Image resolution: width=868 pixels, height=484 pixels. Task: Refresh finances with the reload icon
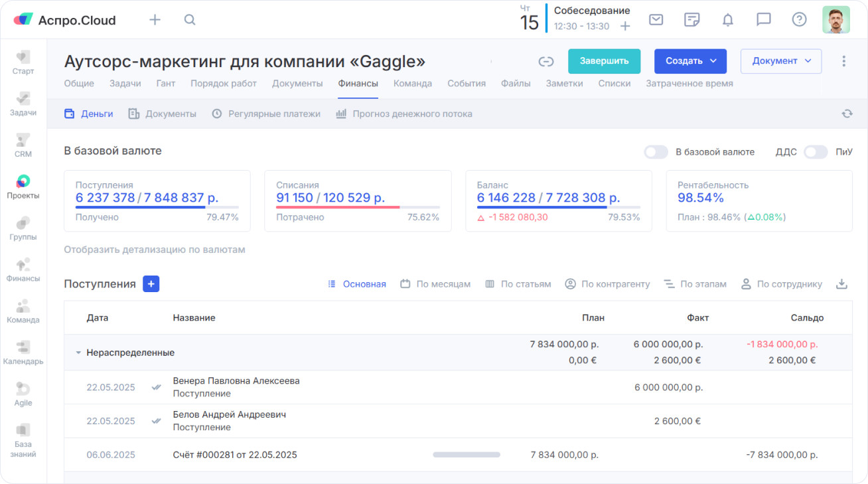[847, 114]
